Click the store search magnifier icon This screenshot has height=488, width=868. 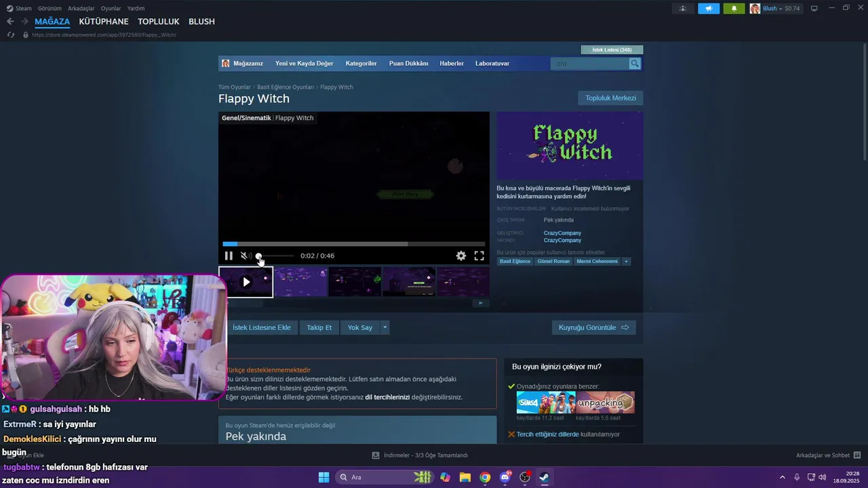pyautogui.click(x=635, y=64)
